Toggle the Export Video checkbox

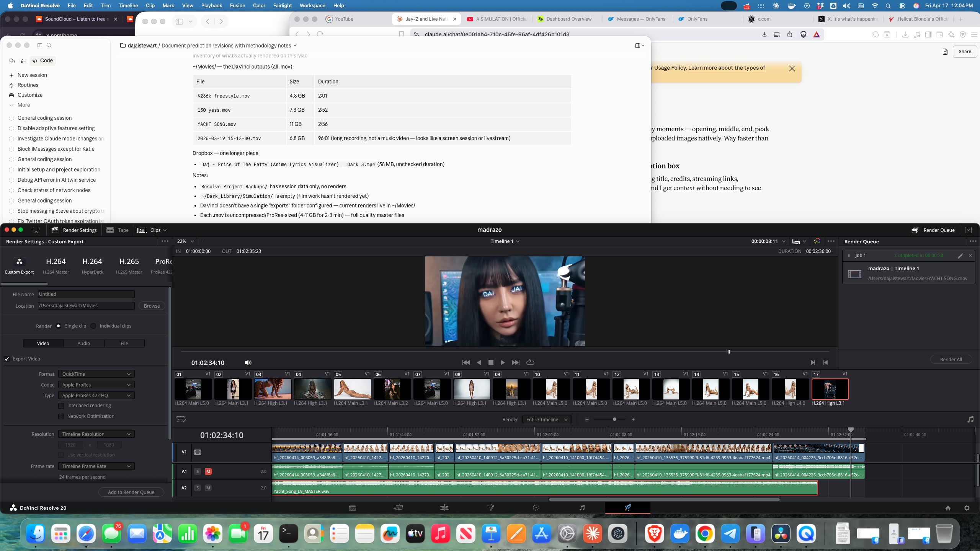7,359
